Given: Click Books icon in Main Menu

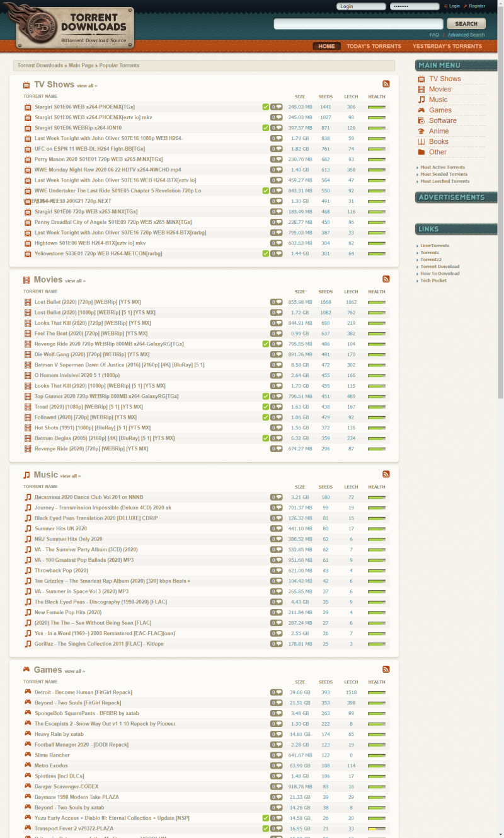Looking at the screenshot, I should pyautogui.click(x=421, y=142).
